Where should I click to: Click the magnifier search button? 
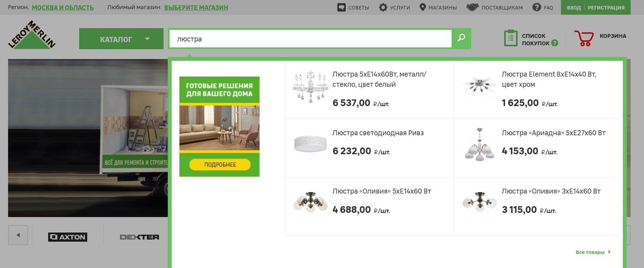point(461,38)
